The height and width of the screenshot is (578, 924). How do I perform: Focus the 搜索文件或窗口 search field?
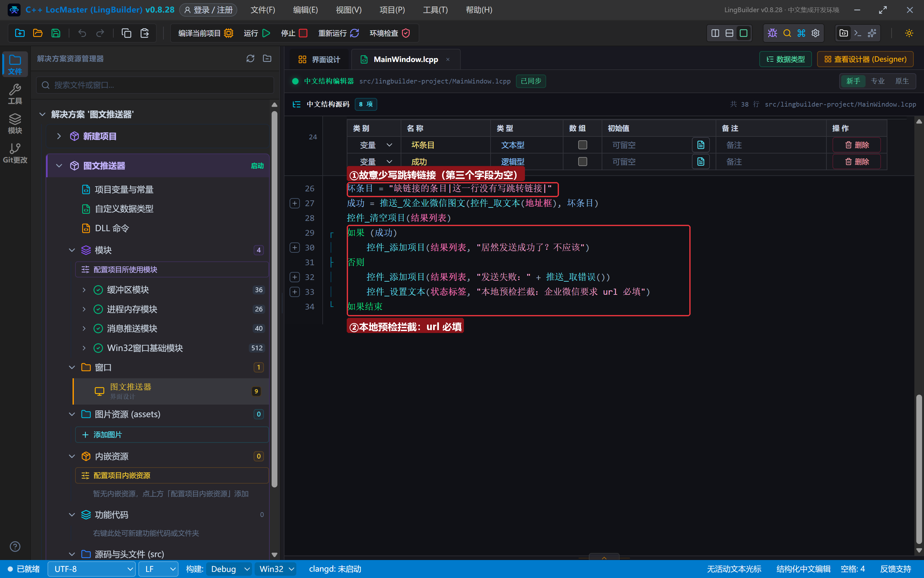(x=155, y=85)
